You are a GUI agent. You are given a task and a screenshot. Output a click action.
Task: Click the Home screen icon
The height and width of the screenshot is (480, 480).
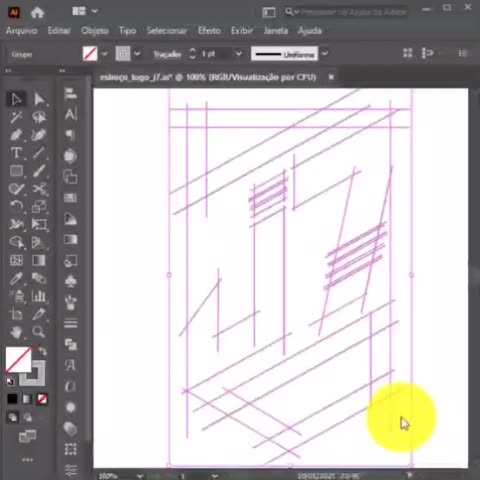37,13
